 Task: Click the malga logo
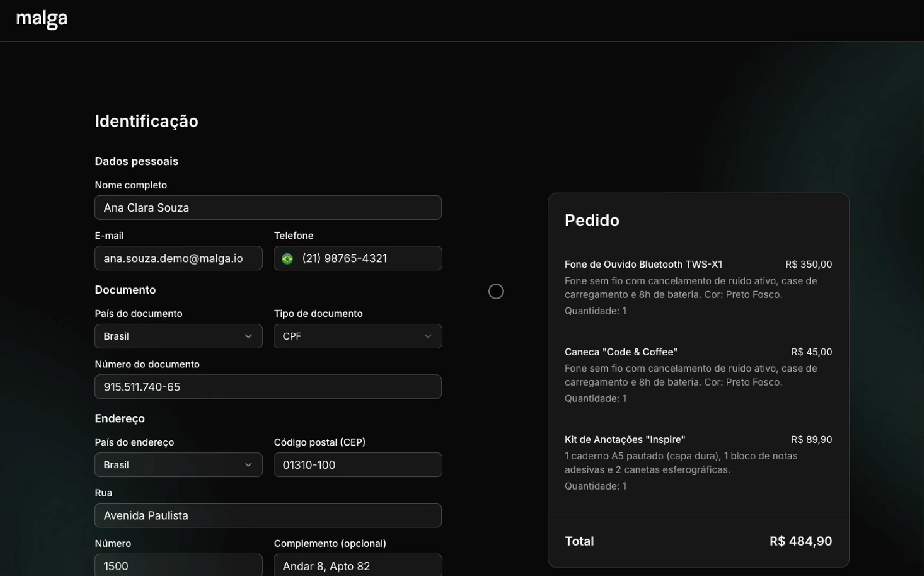42,19
